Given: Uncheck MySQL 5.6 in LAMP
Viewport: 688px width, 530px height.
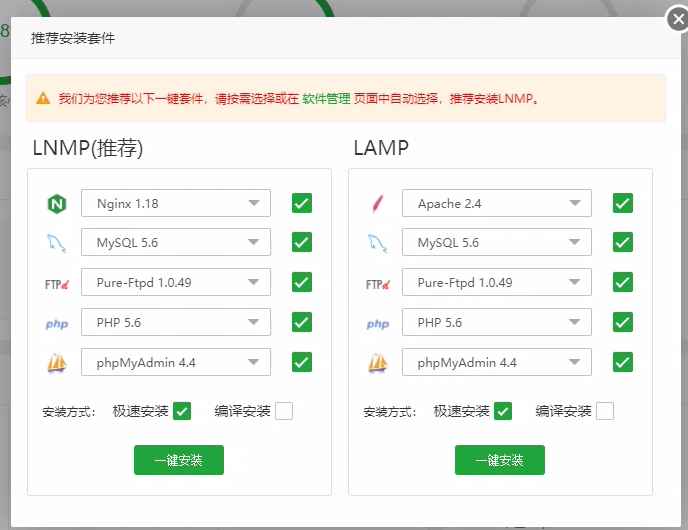Looking at the screenshot, I should click(x=623, y=242).
